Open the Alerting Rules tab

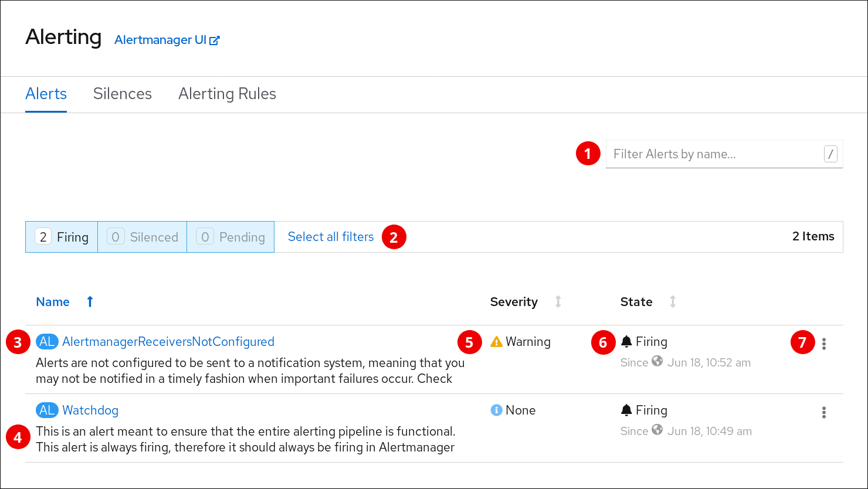pos(227,94)
